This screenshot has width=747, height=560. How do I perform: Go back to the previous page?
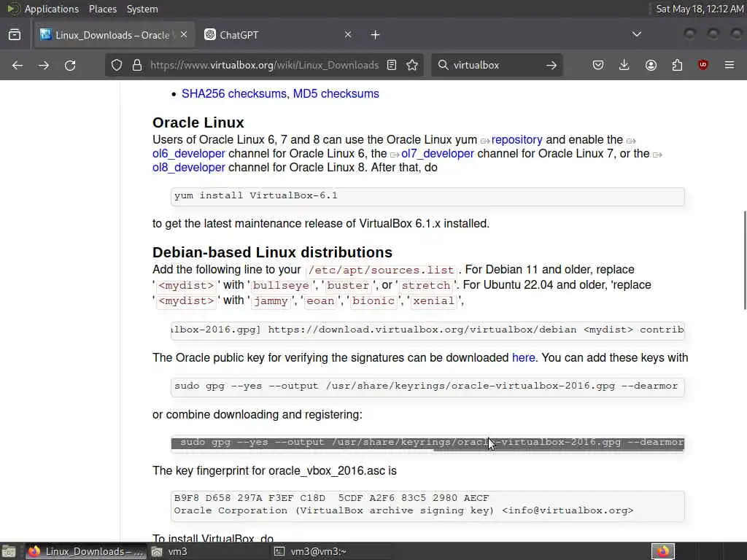pos(18,65)
